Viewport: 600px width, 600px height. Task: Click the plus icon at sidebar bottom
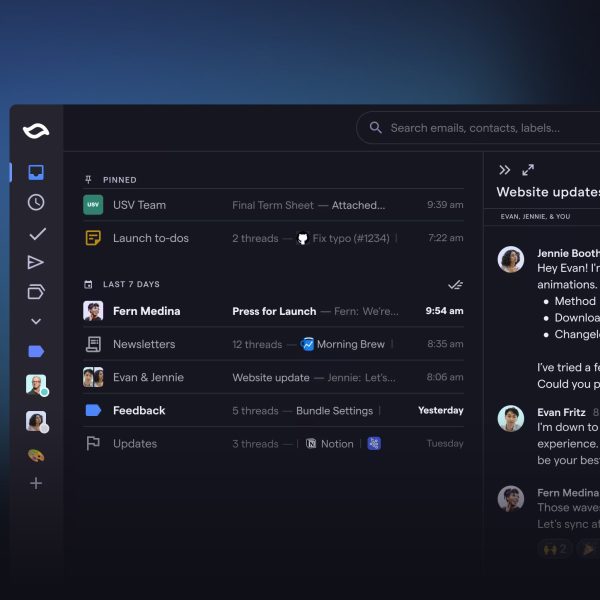(36, 483)
